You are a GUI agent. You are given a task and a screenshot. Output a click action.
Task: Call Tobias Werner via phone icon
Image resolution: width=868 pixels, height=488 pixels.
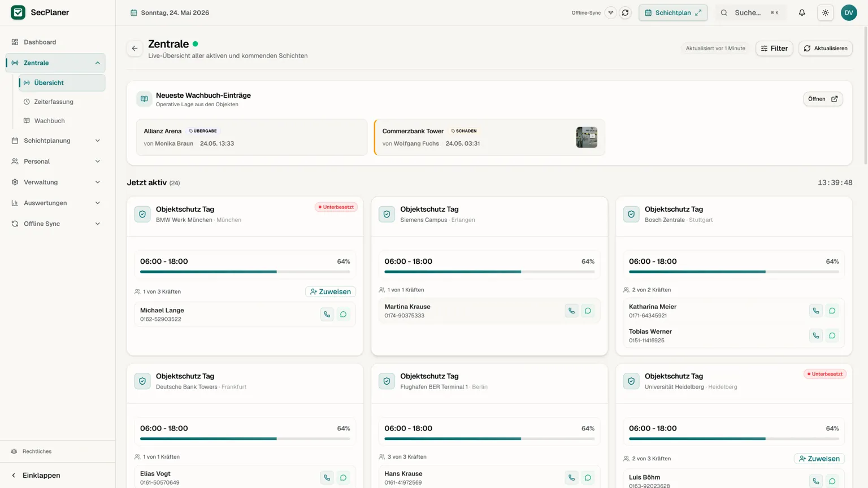coord(816,335)
